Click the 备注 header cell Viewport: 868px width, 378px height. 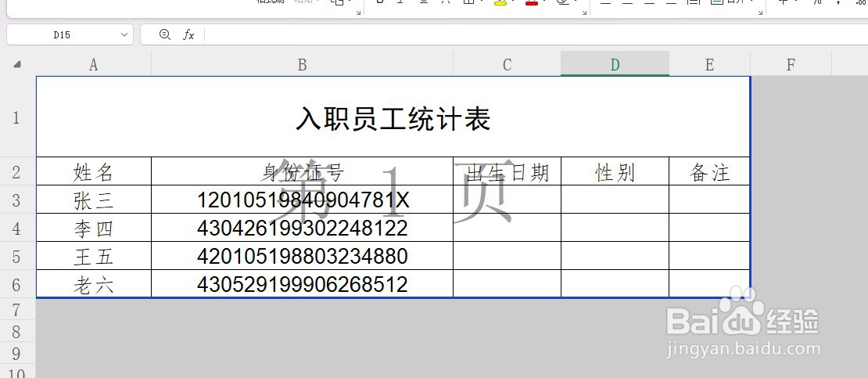coord(710,172)
